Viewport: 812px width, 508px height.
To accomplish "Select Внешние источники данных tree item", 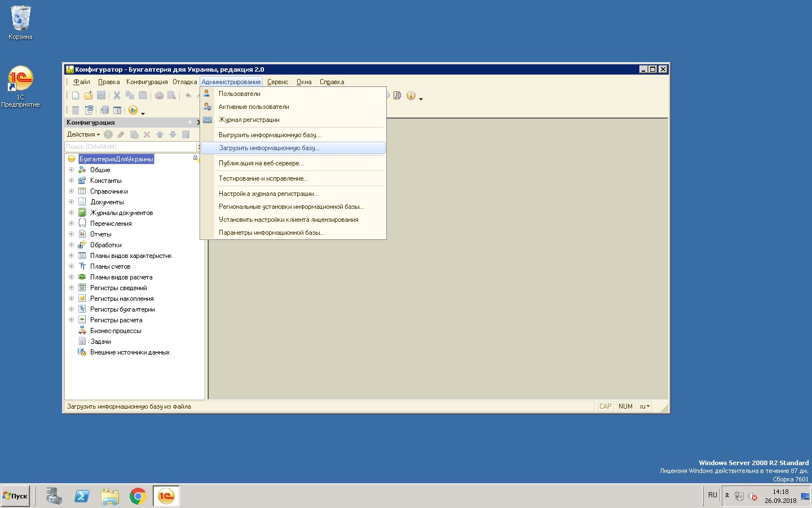I will tap(130, 352).
